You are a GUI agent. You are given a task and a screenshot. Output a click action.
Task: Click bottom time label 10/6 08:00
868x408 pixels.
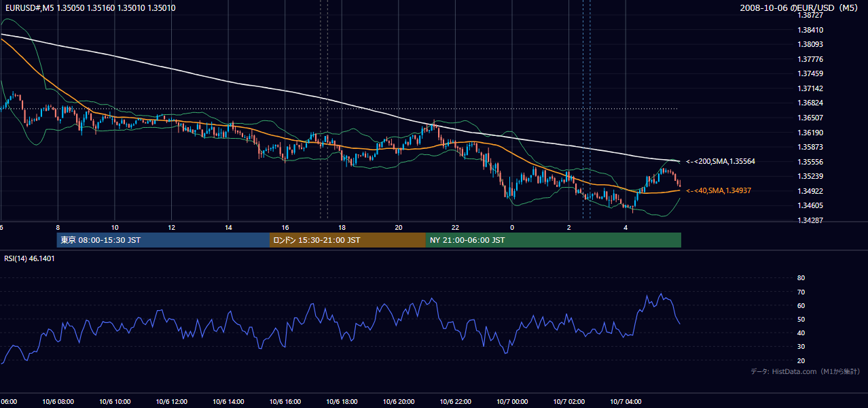coord(58,402)
